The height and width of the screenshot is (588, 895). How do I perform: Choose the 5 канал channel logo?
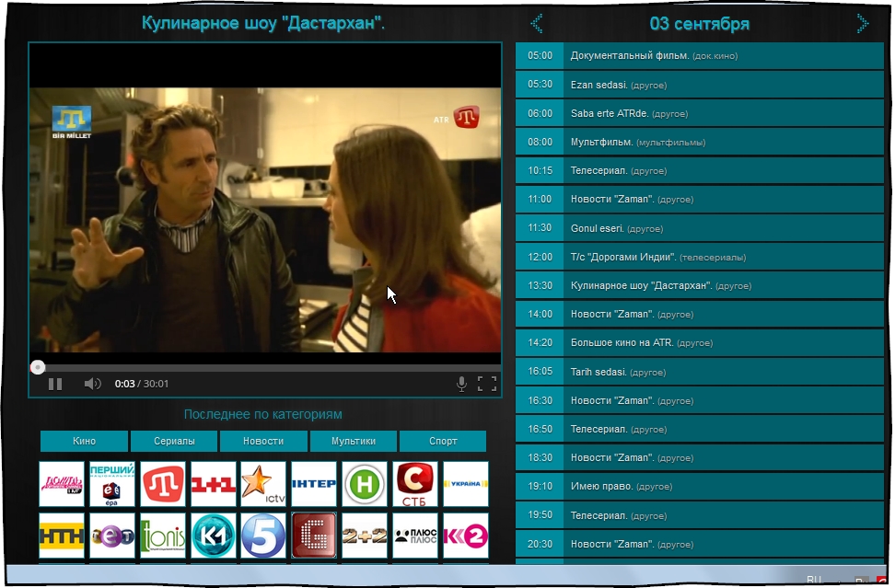[x=263, y=536]
